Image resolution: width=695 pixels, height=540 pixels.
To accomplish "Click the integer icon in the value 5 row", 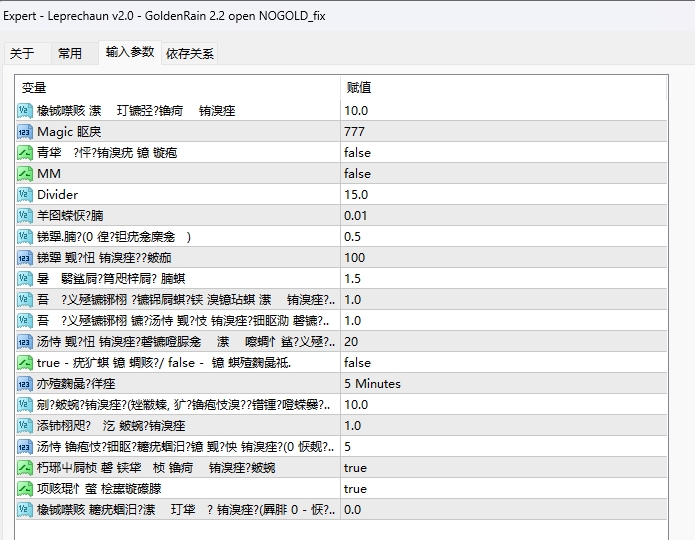I will 25,446.
